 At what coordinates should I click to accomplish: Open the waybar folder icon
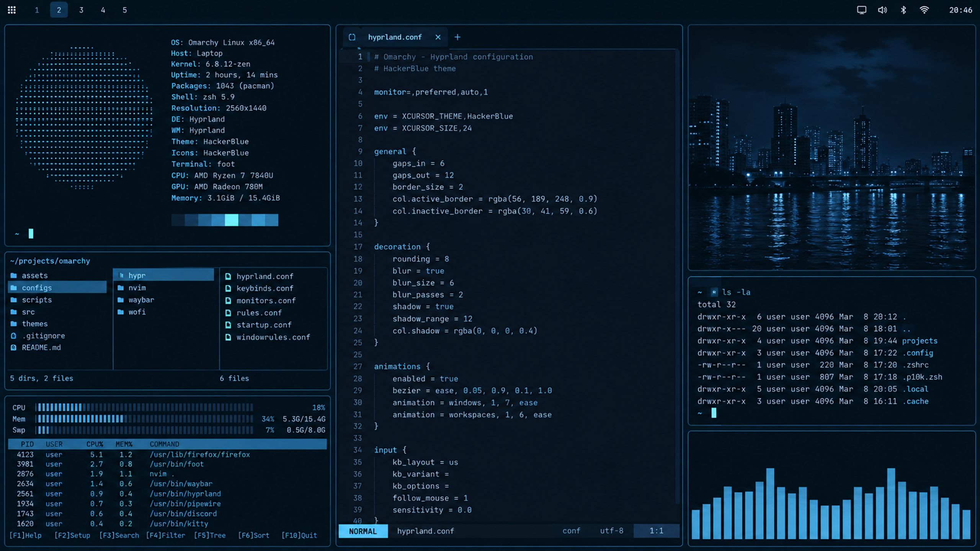(121, 300)
